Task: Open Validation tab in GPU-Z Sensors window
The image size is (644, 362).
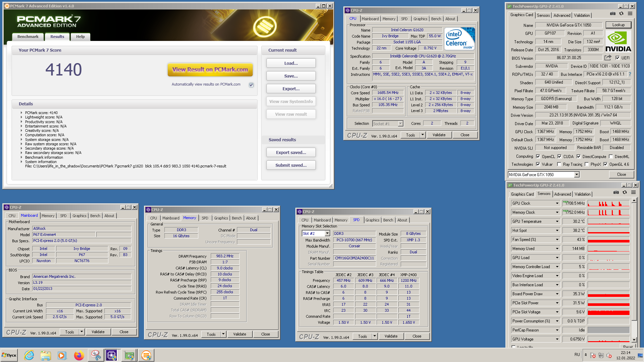Action: pyautogui.click(x=583, y=194)
